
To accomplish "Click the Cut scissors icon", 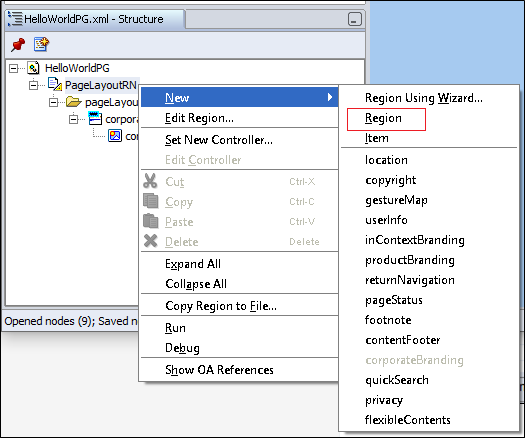I will [150, 181].
